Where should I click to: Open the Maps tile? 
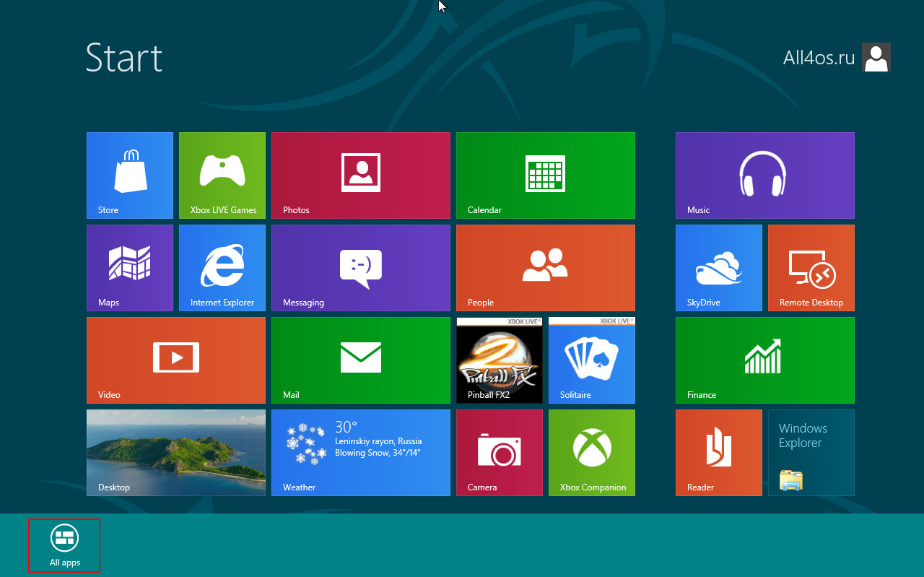click(x=130, y=268)
